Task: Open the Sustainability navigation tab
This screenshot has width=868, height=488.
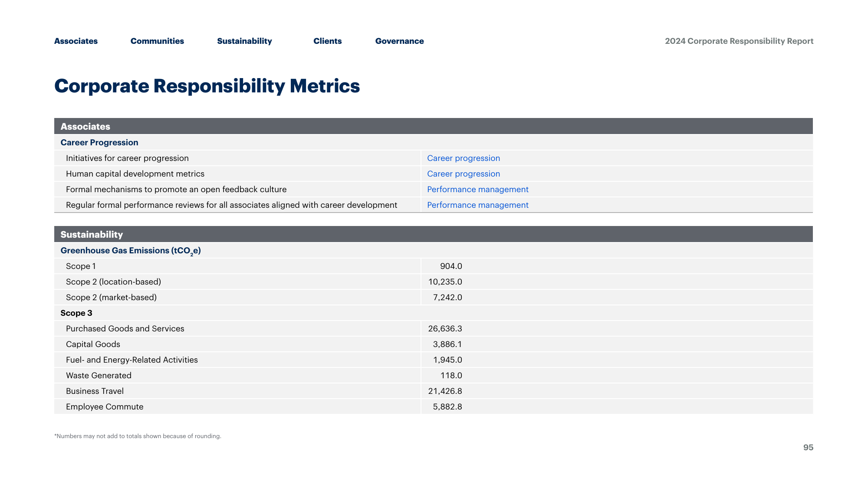Action: coord(244,41)
